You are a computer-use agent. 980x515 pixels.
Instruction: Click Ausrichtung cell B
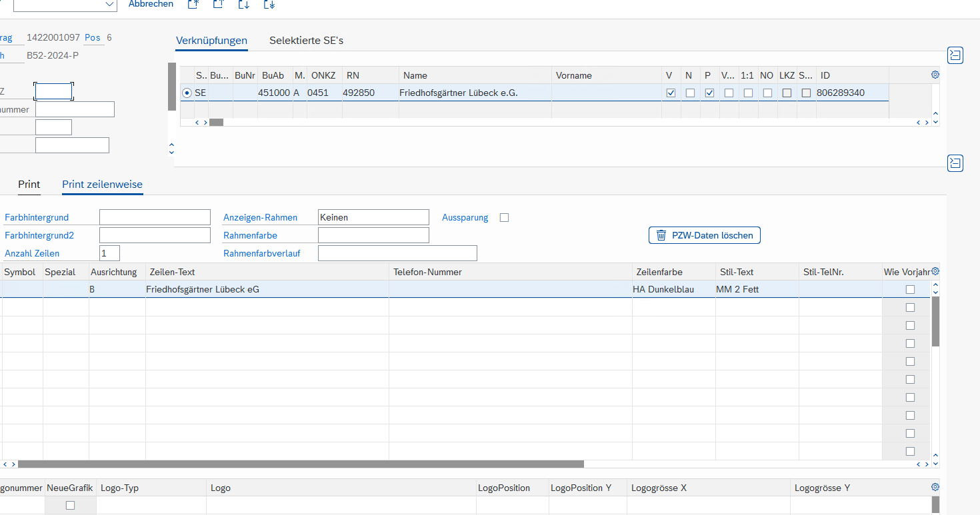click(x=117, y=289)
